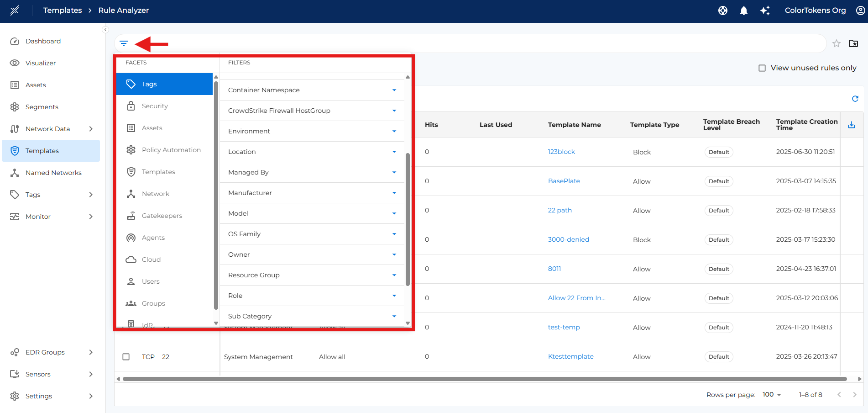Image resolution: width=868 pixels, height=413 pixels.
Task: Select the Security facet
Action: [155, 106]
